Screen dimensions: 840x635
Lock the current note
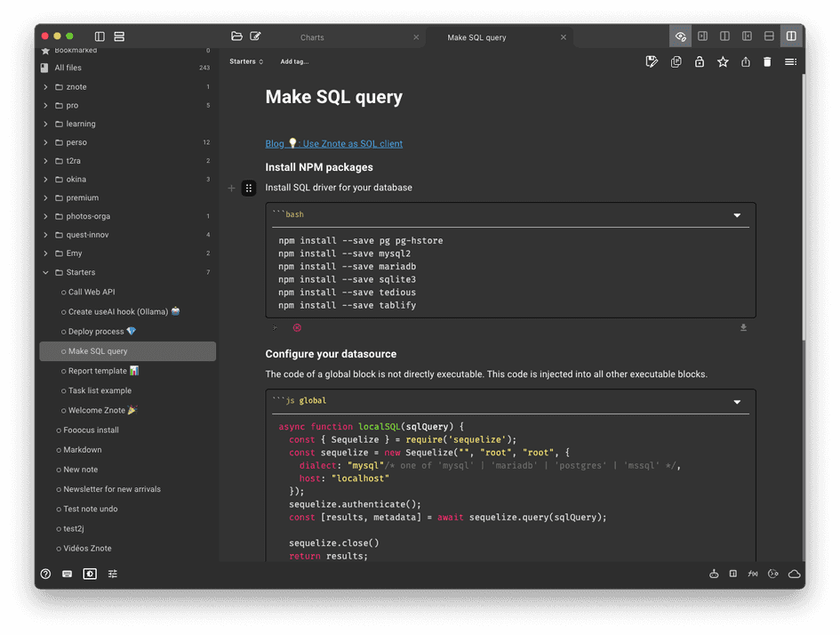[x=699, y=61]
